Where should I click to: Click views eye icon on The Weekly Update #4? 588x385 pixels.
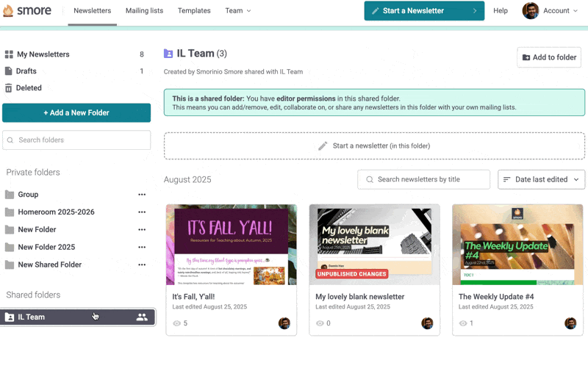pos(463,323)
